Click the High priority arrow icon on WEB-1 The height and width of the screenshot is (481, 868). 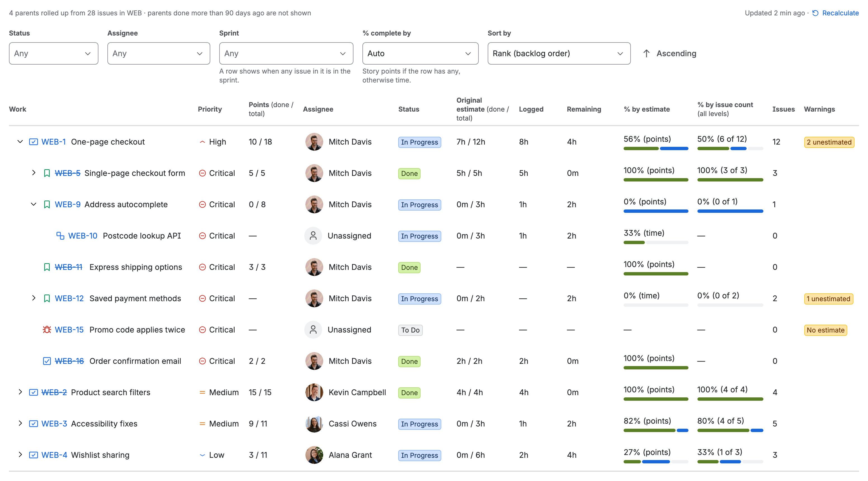pos(202,142)
